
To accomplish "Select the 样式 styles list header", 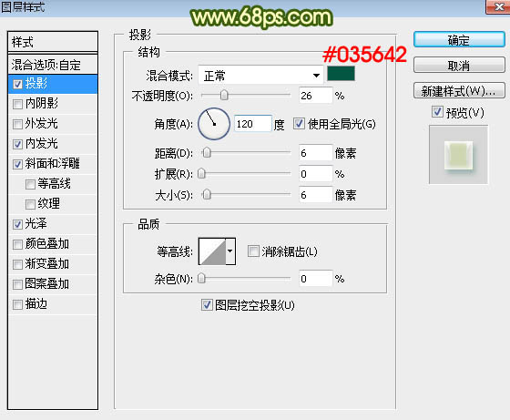I will point(53,42).
